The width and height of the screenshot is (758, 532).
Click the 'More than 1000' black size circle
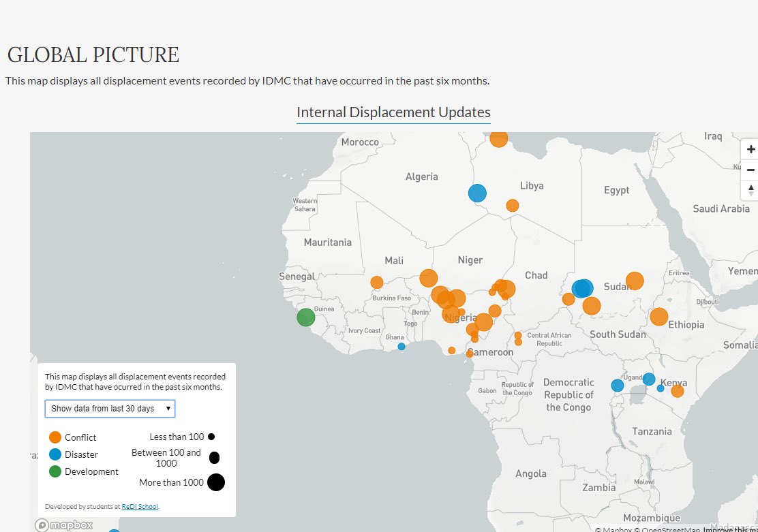(216, 482)
